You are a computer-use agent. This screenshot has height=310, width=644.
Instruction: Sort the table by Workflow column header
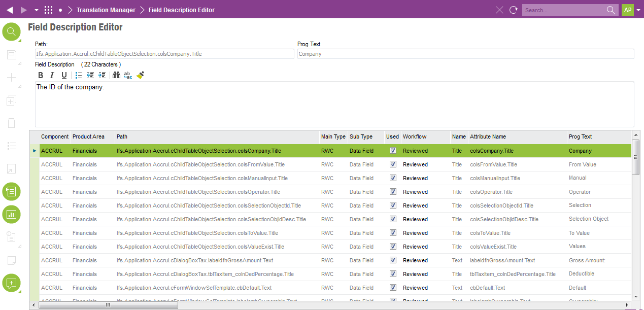coord(415,136)
